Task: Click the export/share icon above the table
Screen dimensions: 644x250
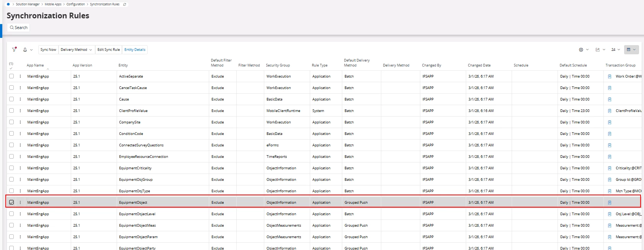Action: click(x=598, y=50)
